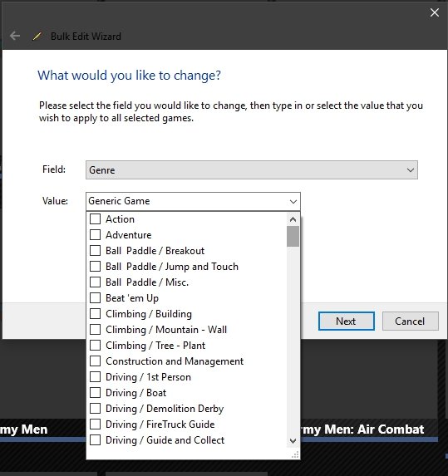Screen dimensions: 448x476
Task: Check the Action genre checkbox
Action: click(x=95, y=218)
